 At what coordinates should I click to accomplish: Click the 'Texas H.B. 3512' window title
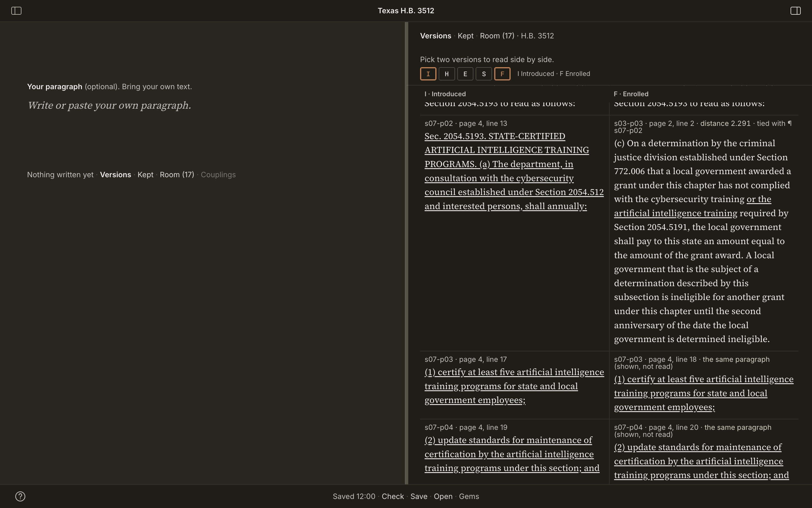406,11
